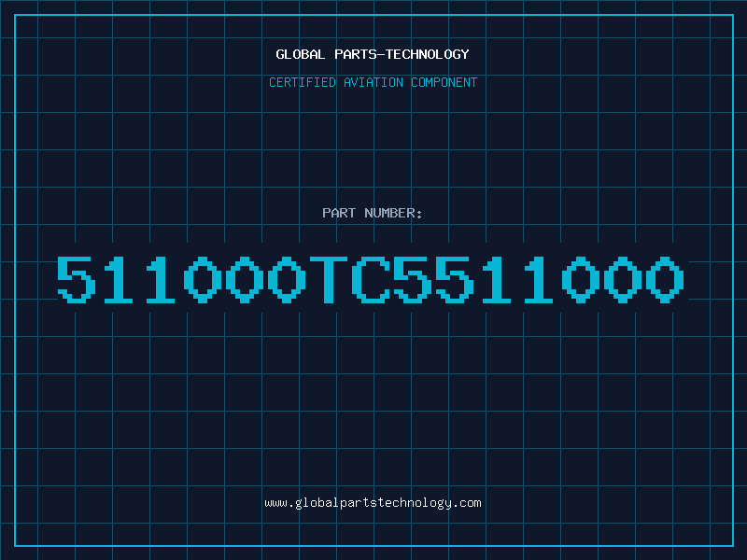Screen dimensions: 747x560
Task: Click the 'GLOBAL PARTS-TECHNOLOGY' heading
Action: pyautogui.click(x=373, y=54)
